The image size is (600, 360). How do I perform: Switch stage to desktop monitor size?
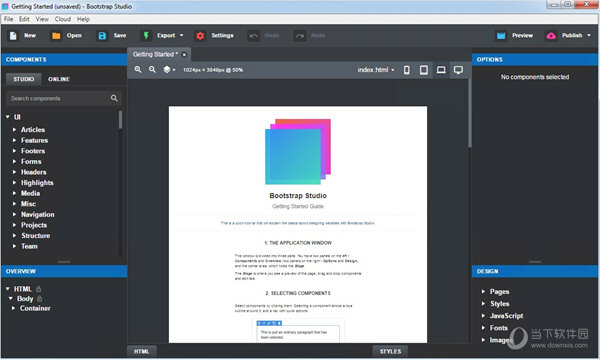[x=458, y=70]
